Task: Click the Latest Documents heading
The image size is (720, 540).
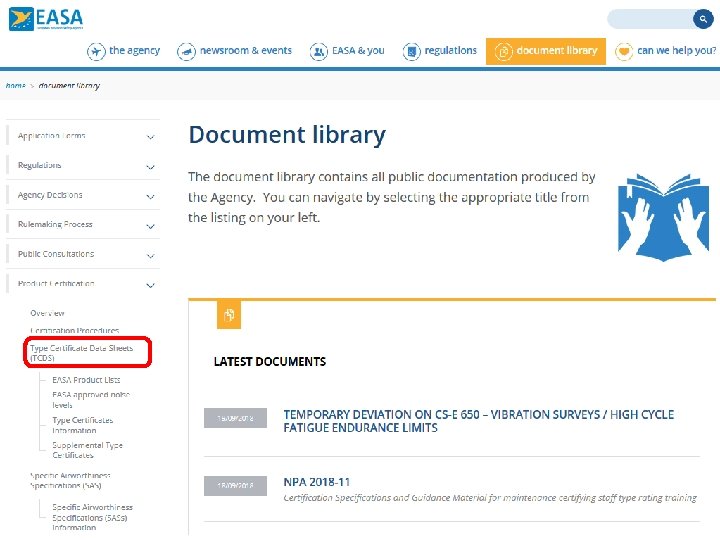Action: 270,362
